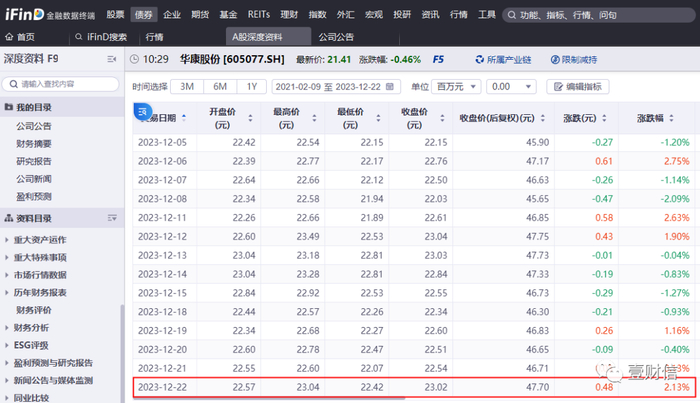700x403 pixels.
Task: Click the F5 refresh link
Action: click(438, 59)
